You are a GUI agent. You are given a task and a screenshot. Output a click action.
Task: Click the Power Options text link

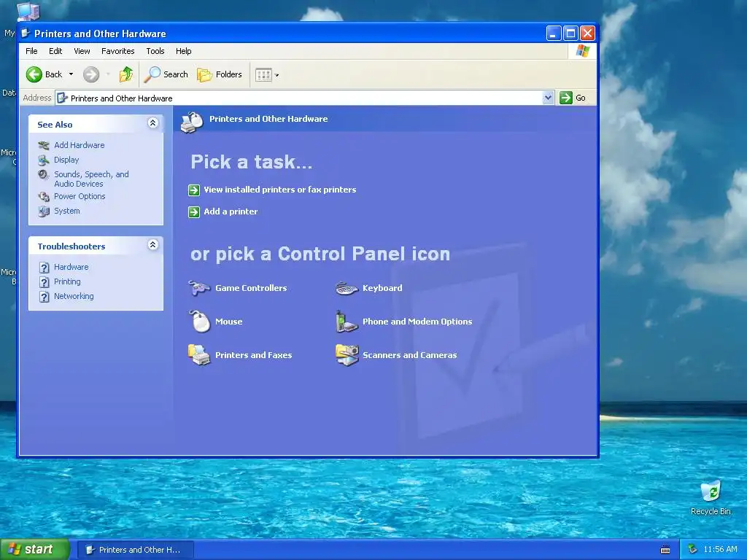click(x=80, y=196)
